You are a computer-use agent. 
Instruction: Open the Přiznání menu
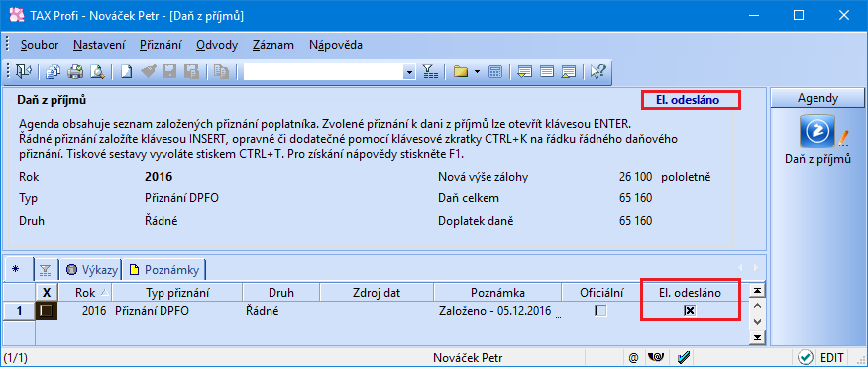[161, 45]
